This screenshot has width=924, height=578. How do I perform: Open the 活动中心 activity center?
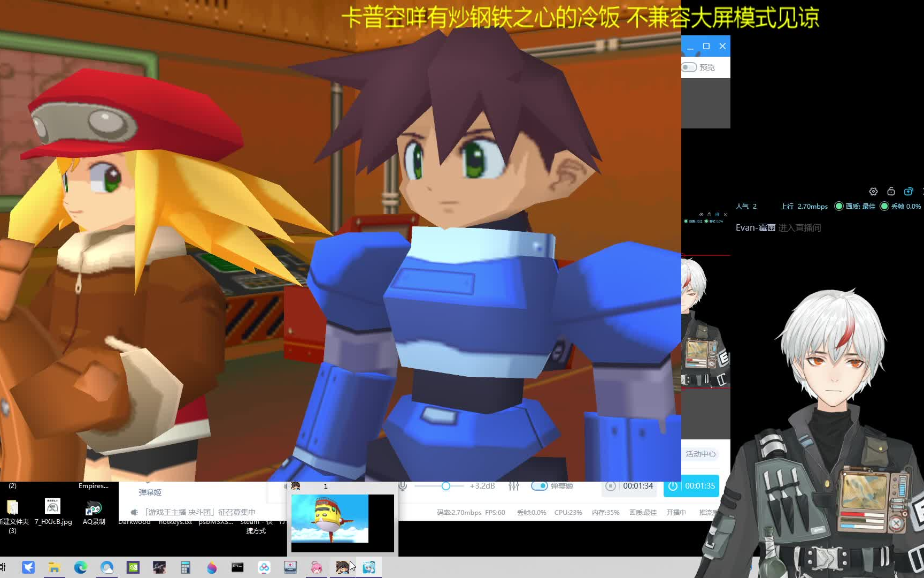tap(700, 454)
